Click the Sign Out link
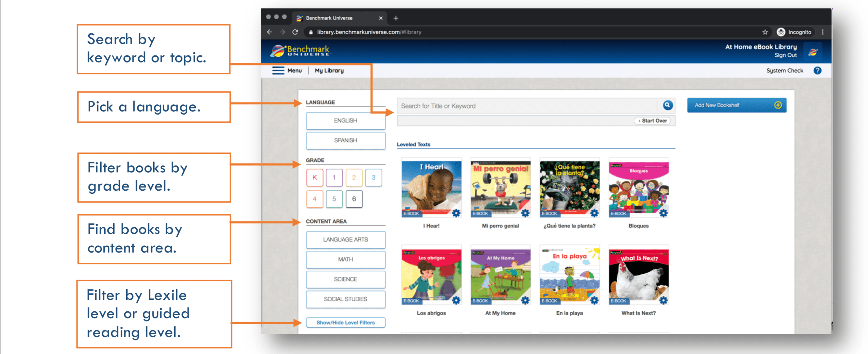 785,55
